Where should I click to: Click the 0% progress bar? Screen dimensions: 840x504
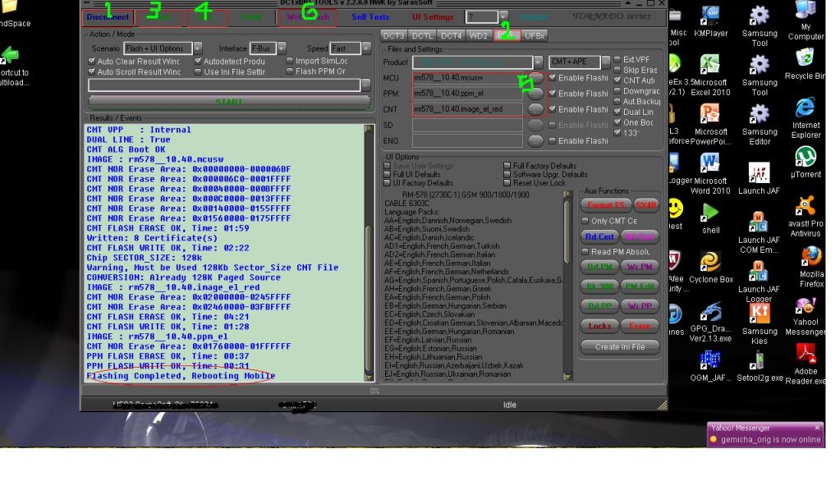point(374,391)
